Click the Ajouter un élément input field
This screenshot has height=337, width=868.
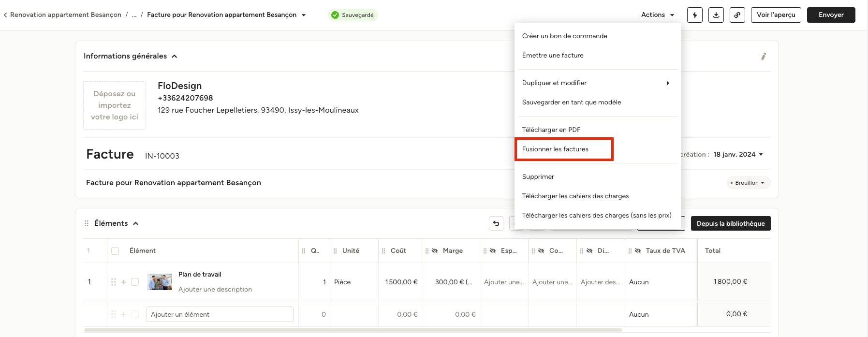click(220, 314)
